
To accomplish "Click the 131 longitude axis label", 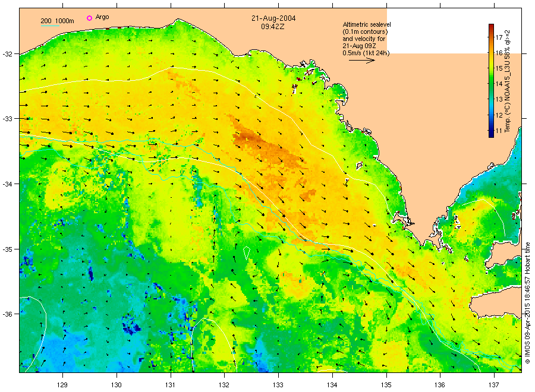I will (170, 385).
